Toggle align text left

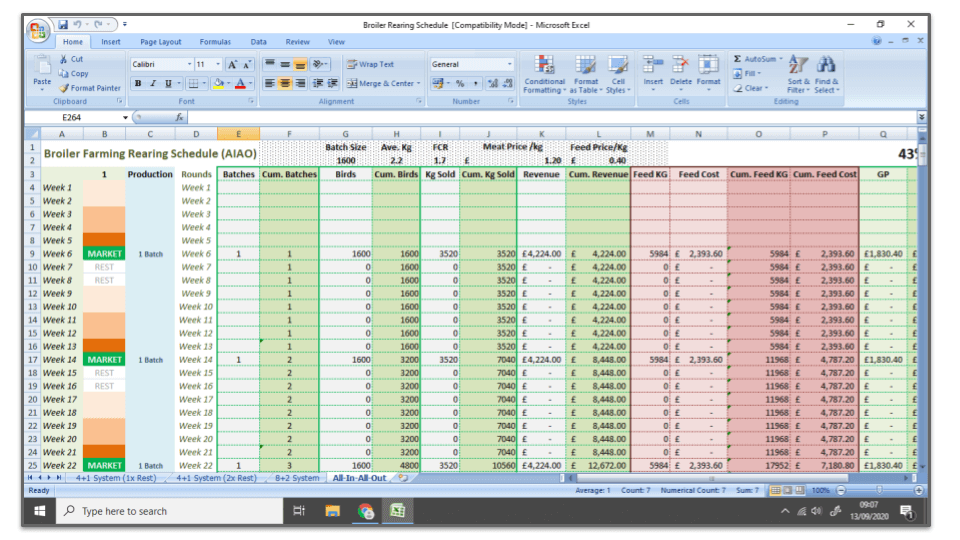pyautogui.click(x=270, y=83)
